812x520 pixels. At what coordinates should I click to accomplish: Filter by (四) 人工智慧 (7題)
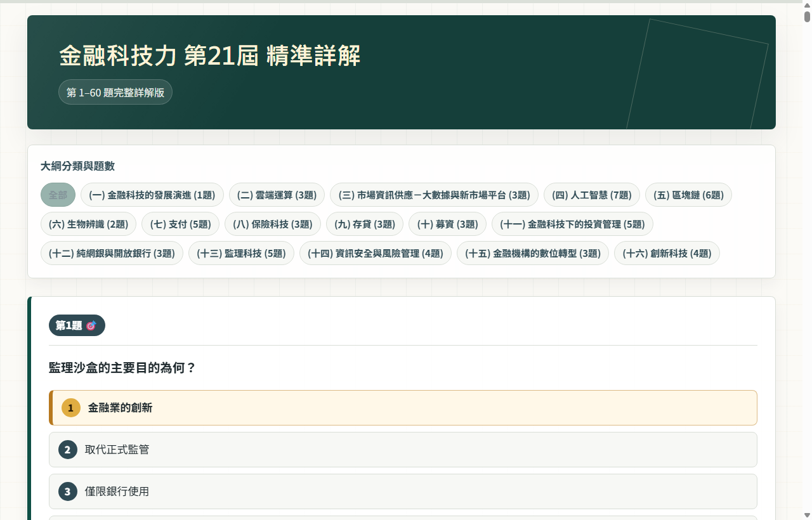coord(592,195)
